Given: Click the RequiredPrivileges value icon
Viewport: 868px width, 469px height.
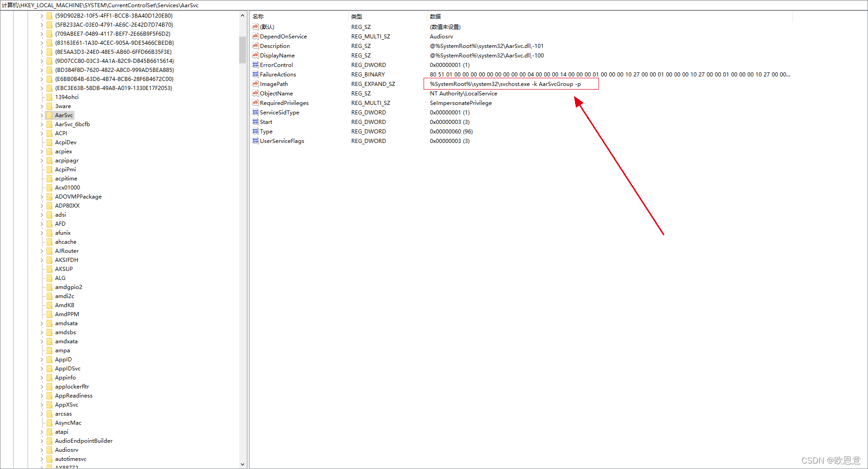Looking at the screenshot, I should click(255, 103).
